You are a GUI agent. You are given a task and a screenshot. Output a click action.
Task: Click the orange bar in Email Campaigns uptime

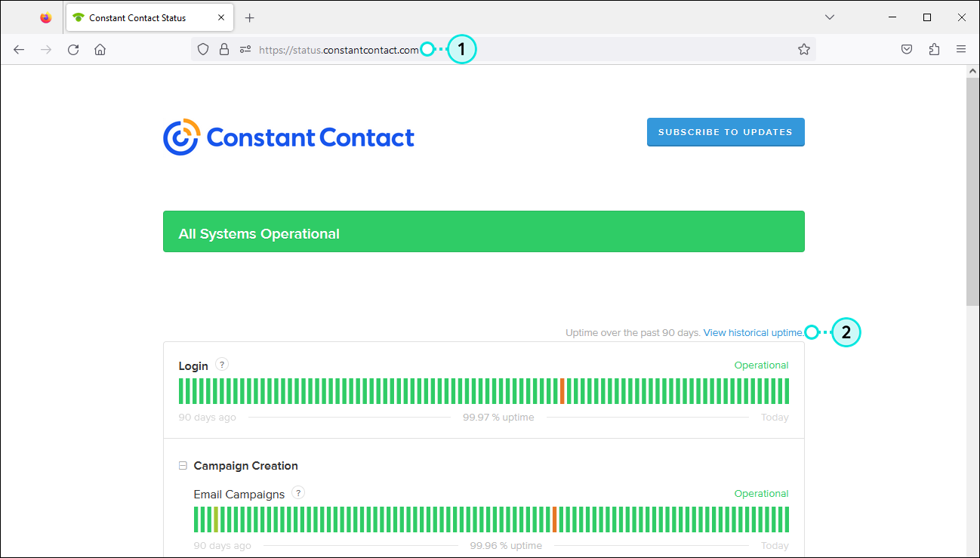click(x=554, y=519)
